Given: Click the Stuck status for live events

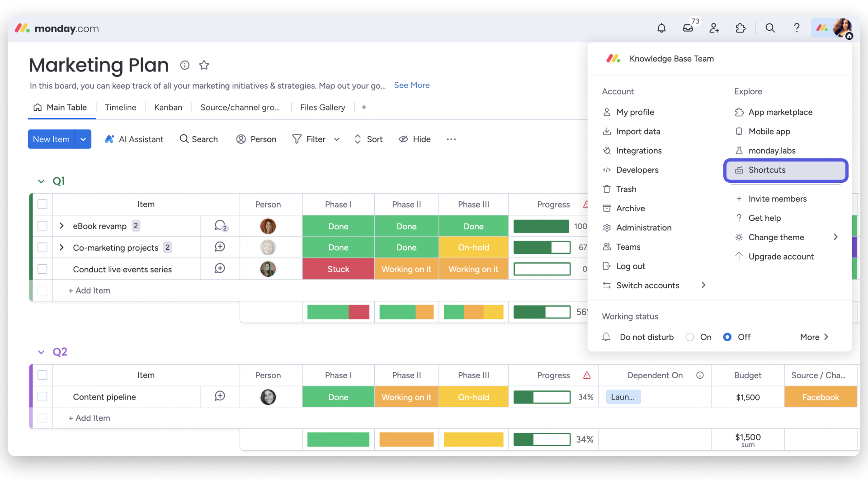Looking at the screenshot, I should coord(338,269).
